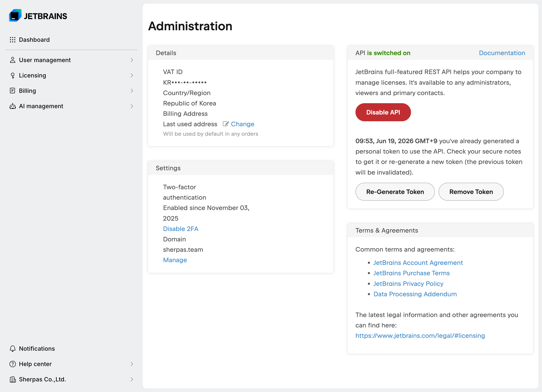Click the Billing receipt icon
The width and height of the screenshot is (542, 392).
click(x=13, y=91)
